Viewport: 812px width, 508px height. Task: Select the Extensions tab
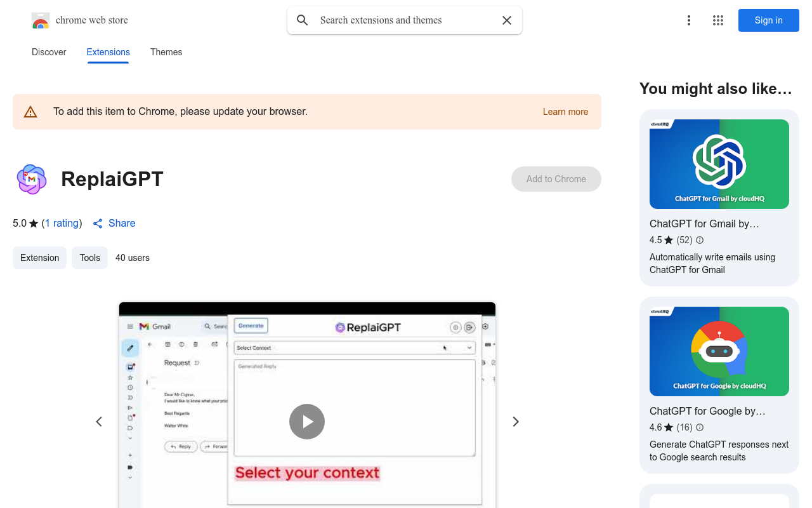tap(108, 52)
